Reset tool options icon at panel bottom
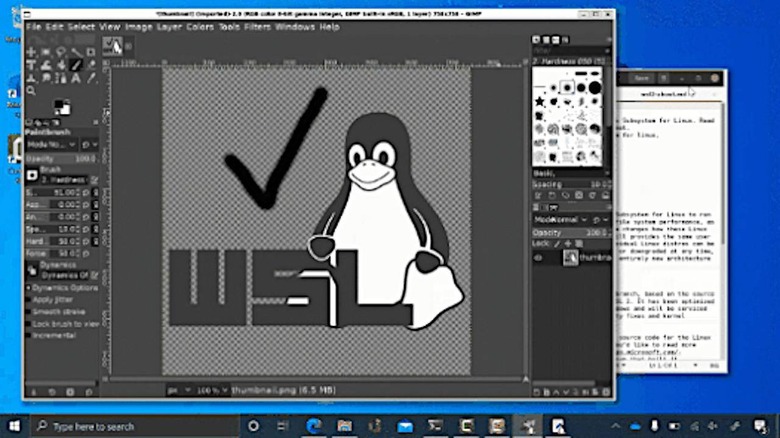Viewport: 780px width, 438px height. click(89, 392)
